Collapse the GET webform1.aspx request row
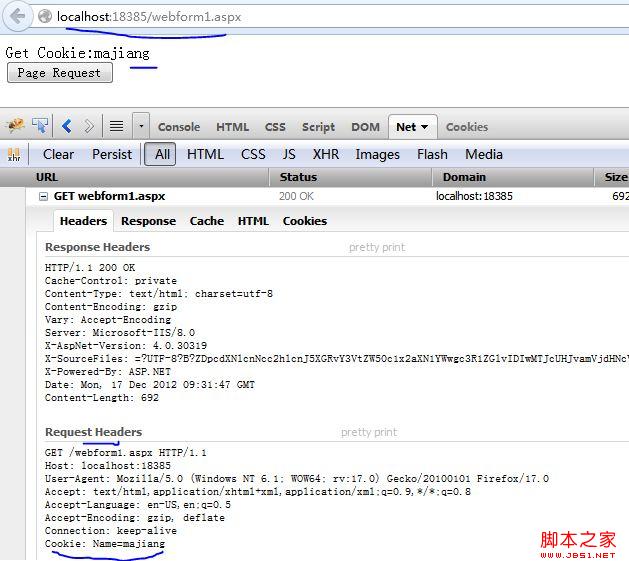 coord(43,197)
